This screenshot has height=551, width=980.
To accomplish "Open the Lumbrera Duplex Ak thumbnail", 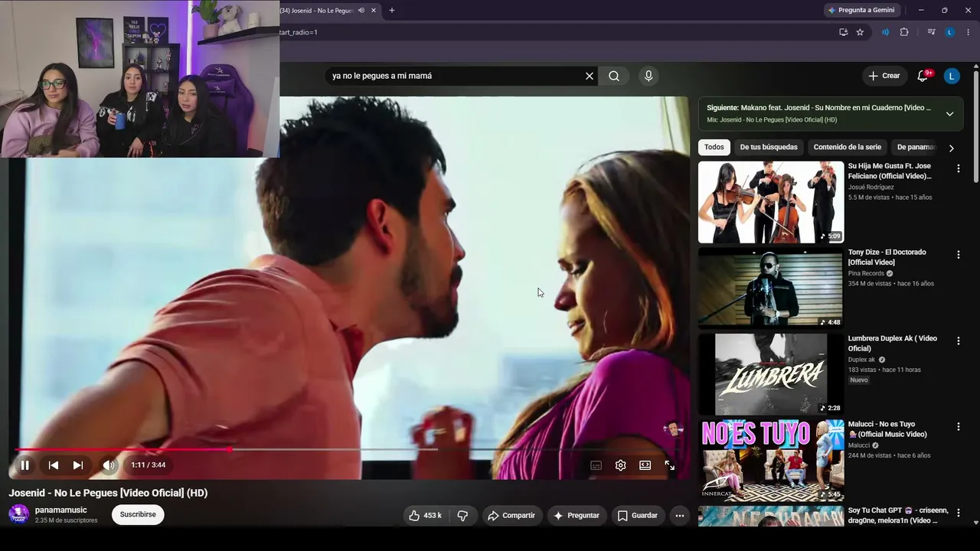I will [x=771, y=374].
